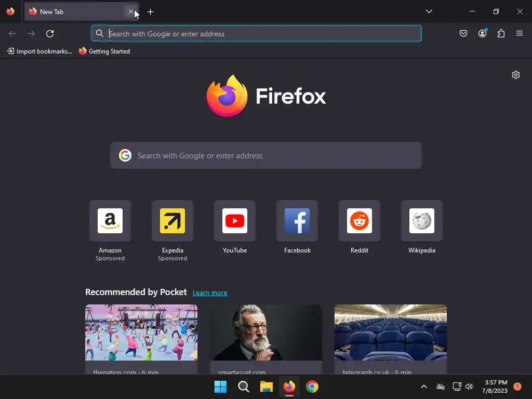Focus the address bar search field
The height and width of the screenshot is (399, 532).
point(257,34)
